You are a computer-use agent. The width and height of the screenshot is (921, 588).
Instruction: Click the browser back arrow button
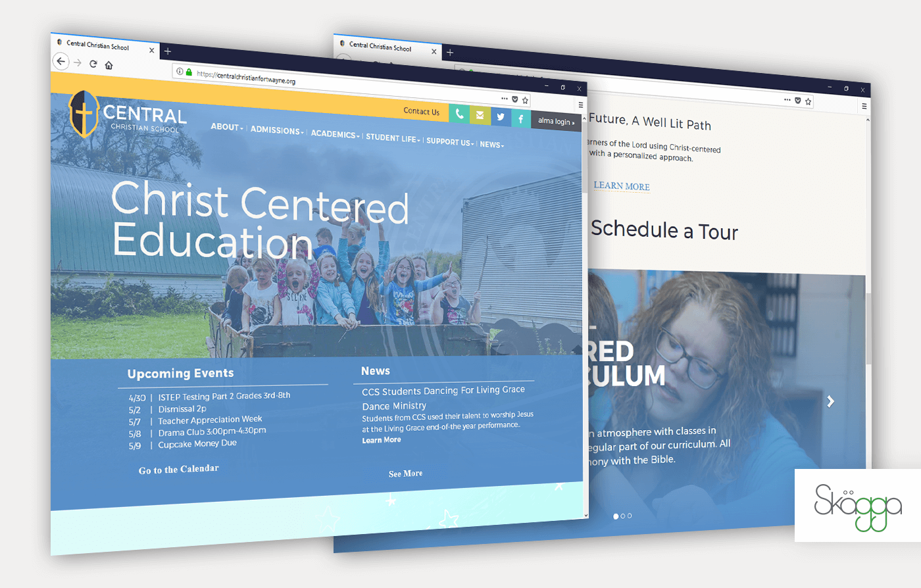tap(61, 62)
